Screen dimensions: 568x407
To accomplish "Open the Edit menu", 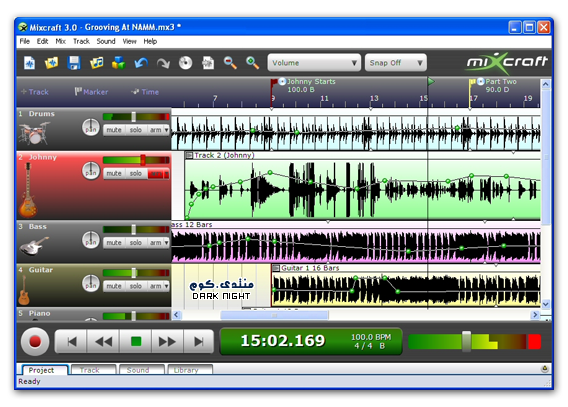I will click(42, 41).
